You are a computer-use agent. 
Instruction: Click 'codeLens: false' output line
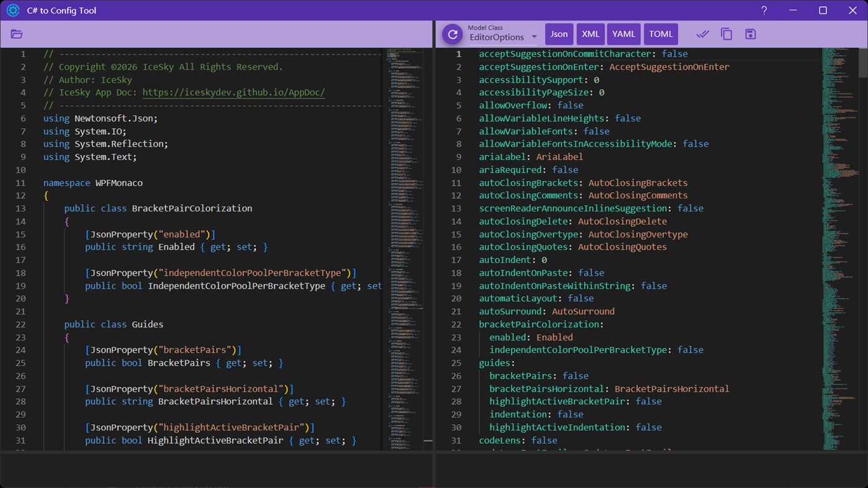coord(518,440)
